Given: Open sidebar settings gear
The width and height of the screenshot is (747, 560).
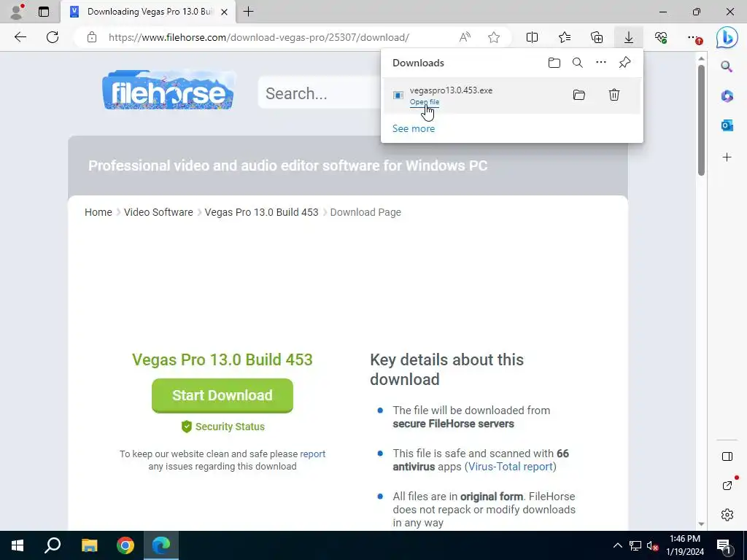Looking at the screenshot, I should pos(727,515).
